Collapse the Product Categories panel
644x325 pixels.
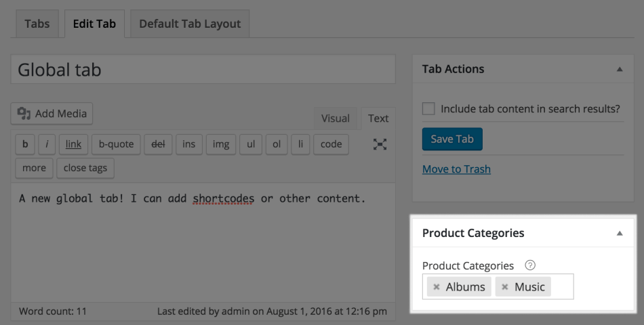pos(619,233)
